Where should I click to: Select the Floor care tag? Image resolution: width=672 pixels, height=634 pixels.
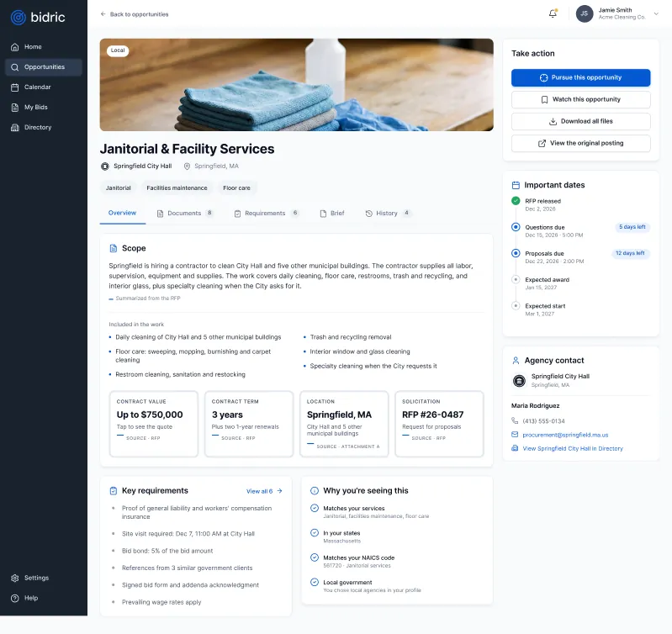[236, 188]
